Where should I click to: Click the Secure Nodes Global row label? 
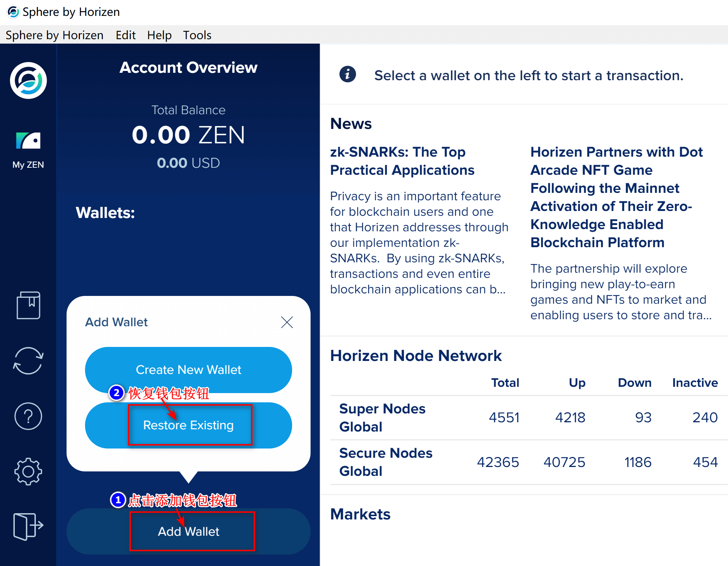click(x=386, y=462)
